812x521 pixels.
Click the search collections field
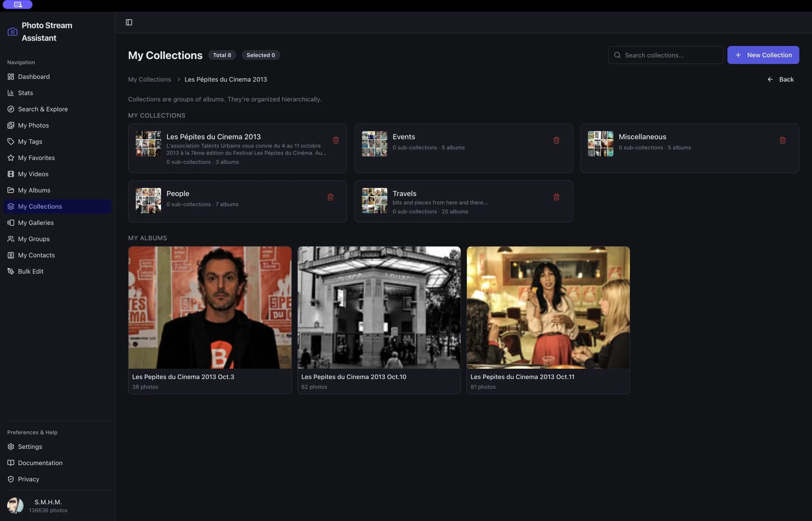(x=665, y=55)
